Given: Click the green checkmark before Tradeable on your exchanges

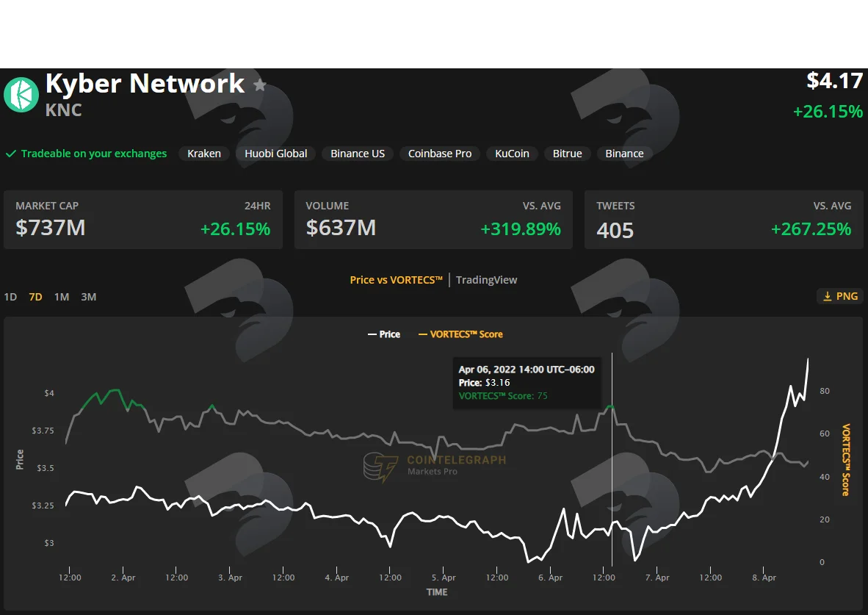Looking at the screenshot, I should coord(10,154).
